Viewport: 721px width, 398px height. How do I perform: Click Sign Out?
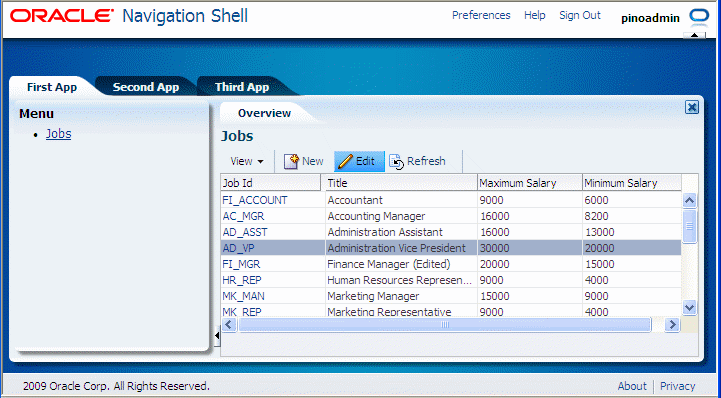pyautogui.click(x=580, y=15)
